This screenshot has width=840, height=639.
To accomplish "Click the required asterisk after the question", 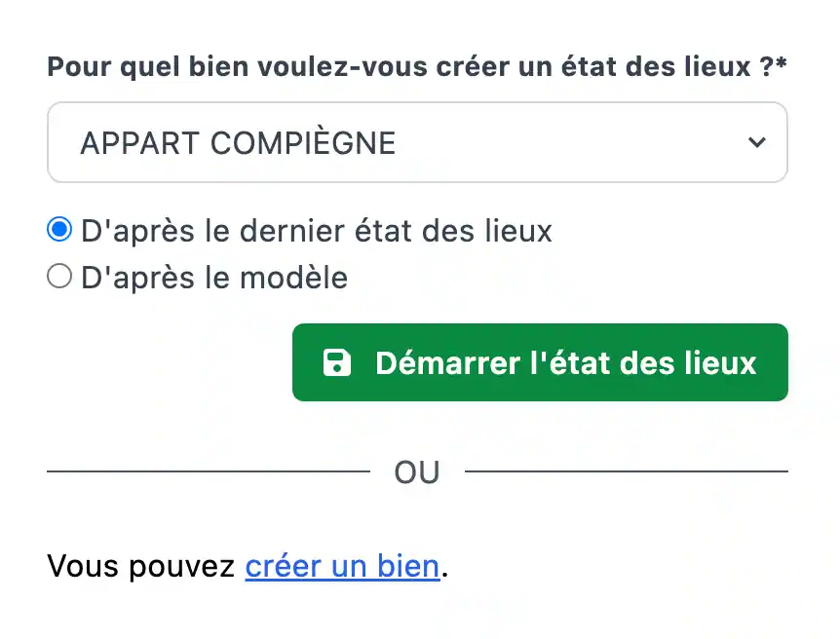I will (x=782, y=65).
